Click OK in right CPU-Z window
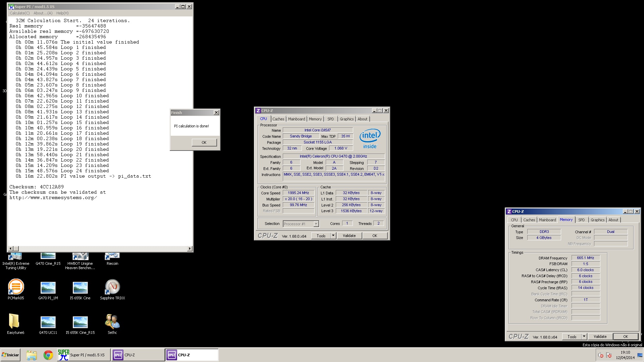The height and width of the screenshot is (362, 644). click(x=626, y=337)
